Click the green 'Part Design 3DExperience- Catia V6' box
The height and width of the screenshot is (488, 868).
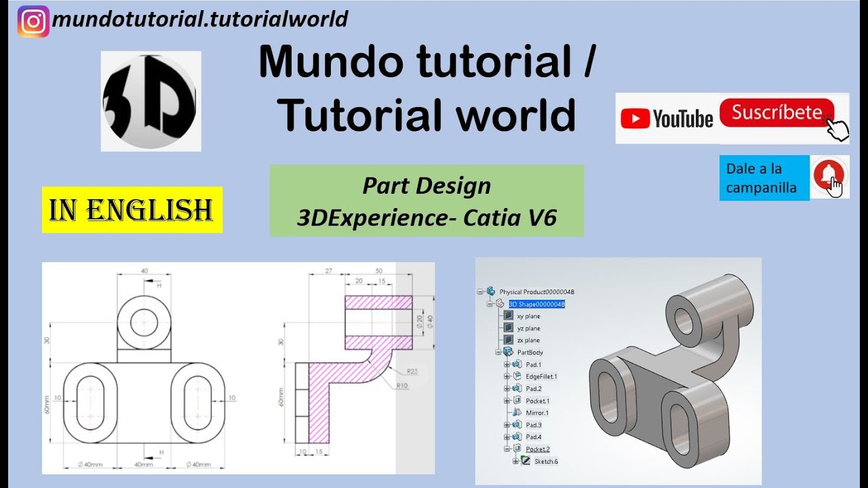pos(427,201)
